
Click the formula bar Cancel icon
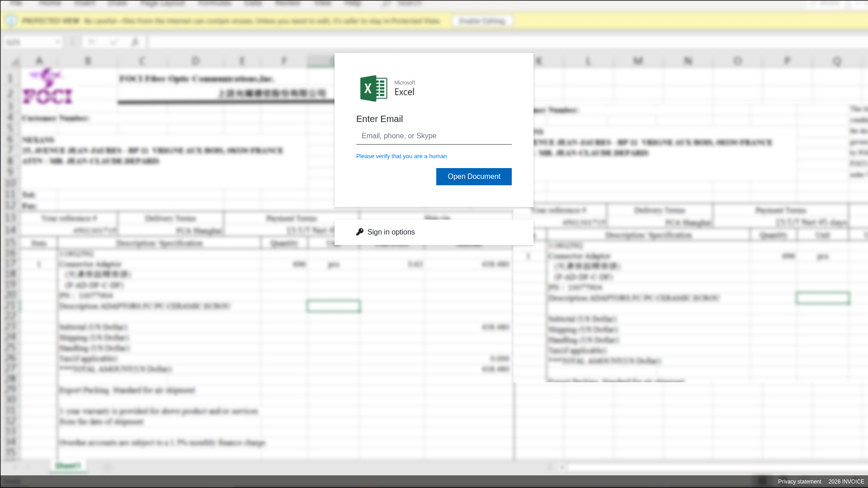point(92,42)
